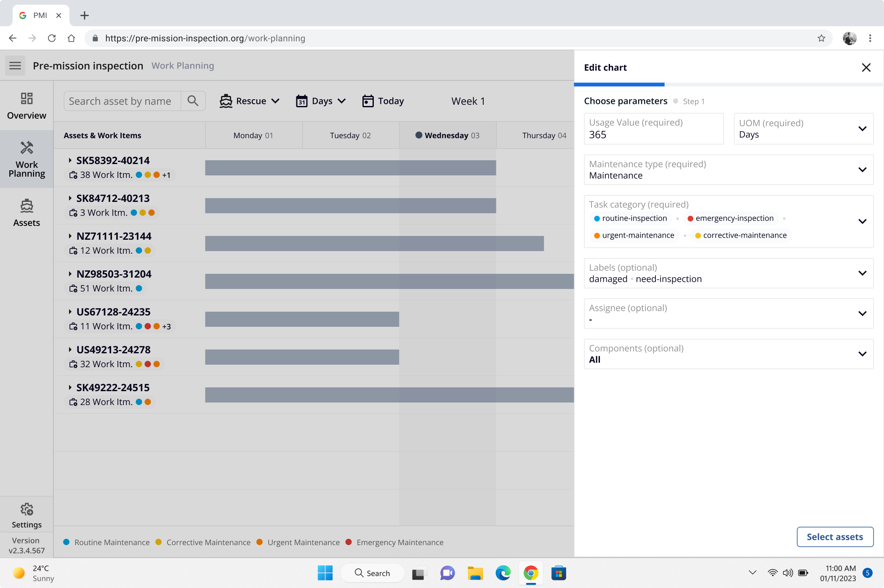
Task: Click the Select assets button
Action: coord(834,537)
